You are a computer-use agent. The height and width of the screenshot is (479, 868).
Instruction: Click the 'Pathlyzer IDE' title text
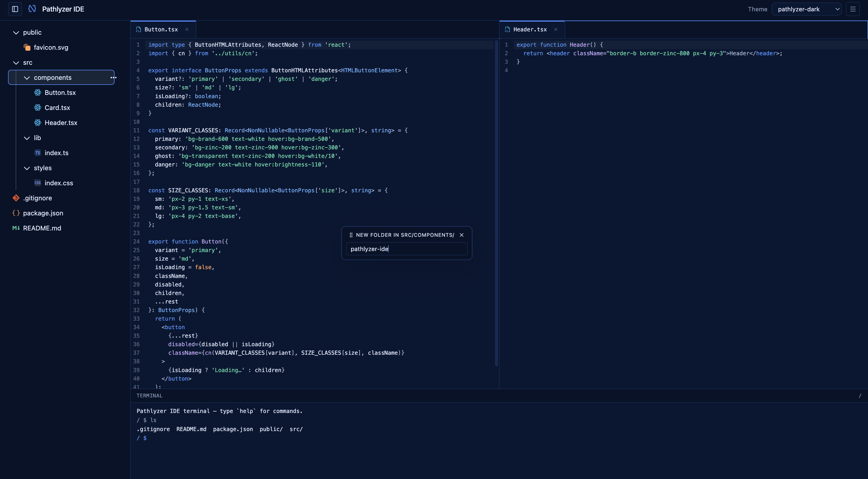(63, 9)
